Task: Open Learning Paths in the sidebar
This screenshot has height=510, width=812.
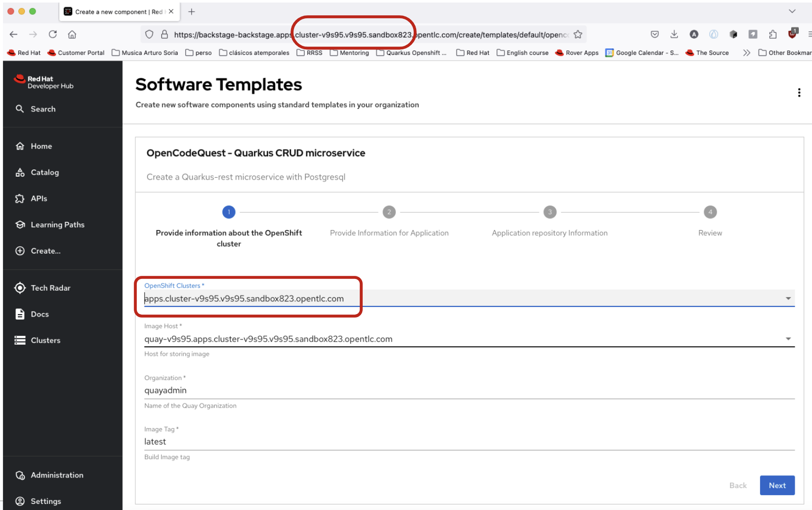Action: point(57,225)
